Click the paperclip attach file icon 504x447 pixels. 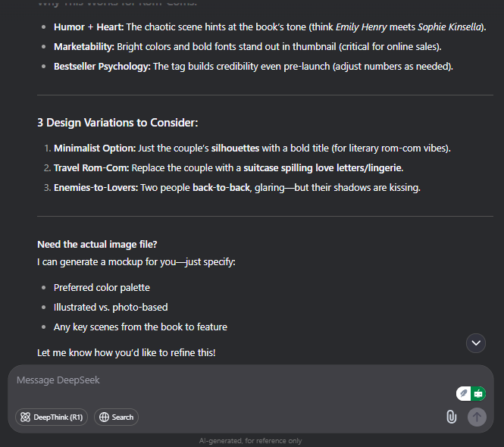(x=451, y=417)
